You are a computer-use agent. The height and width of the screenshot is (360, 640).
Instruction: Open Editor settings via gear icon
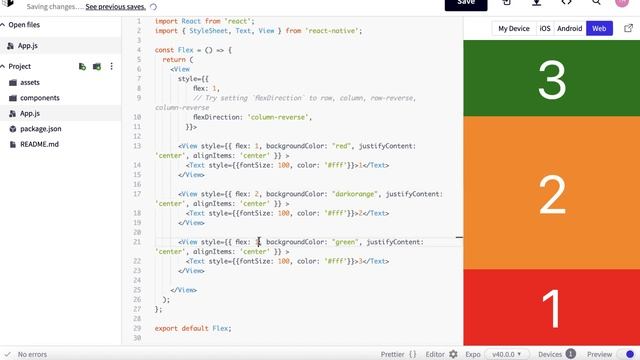453,354
